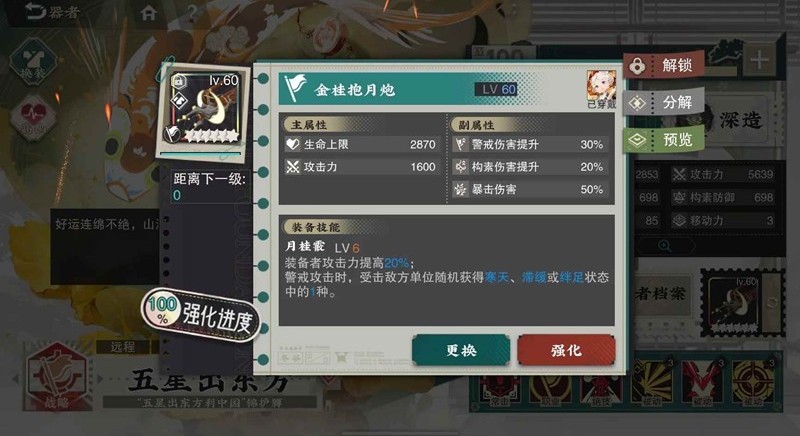Screen dimensions: 800x436
Task: Click the character avatar marked 已穿戴
Action: pos(601,86)
